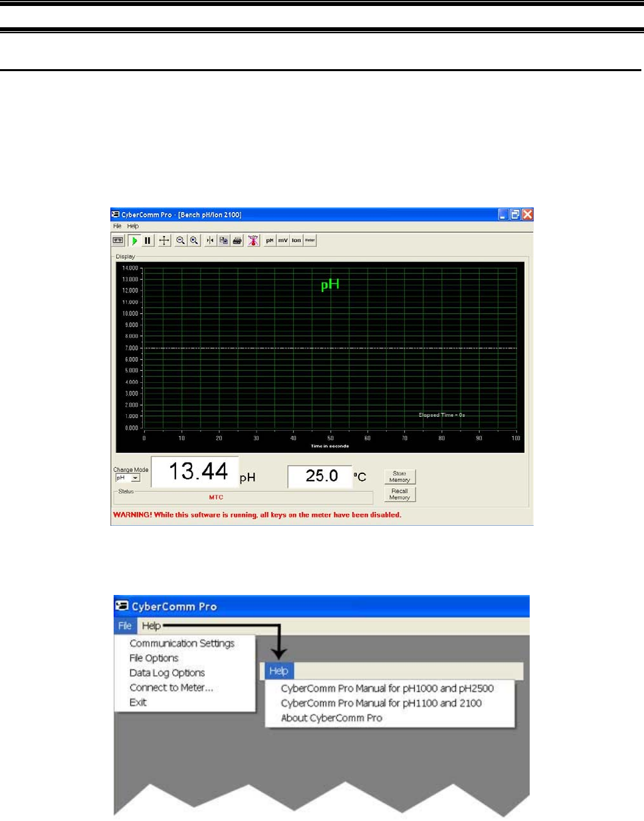The image size is (644, 821).
Task: Open the Help menu in main window
Action: pyautogui.click(x=133, y=226)
